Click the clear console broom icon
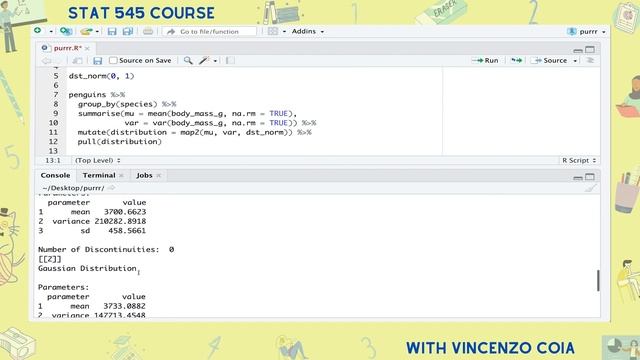 590,188
